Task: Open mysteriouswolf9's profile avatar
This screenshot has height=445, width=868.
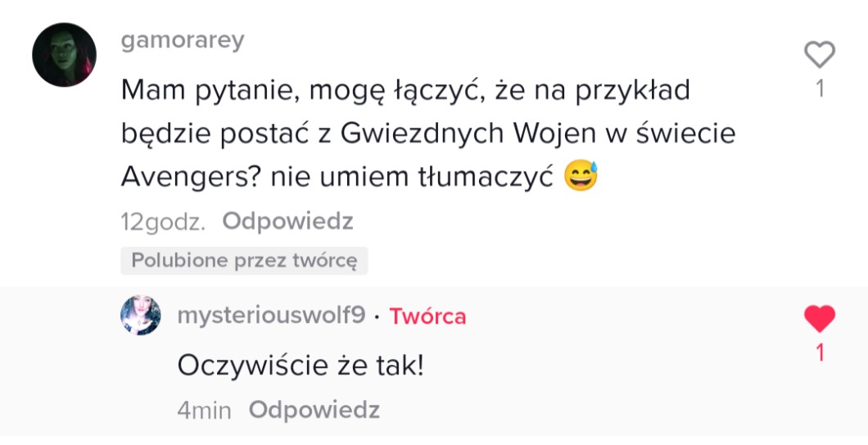Action: pyautogui.click(x=140, y=316)
